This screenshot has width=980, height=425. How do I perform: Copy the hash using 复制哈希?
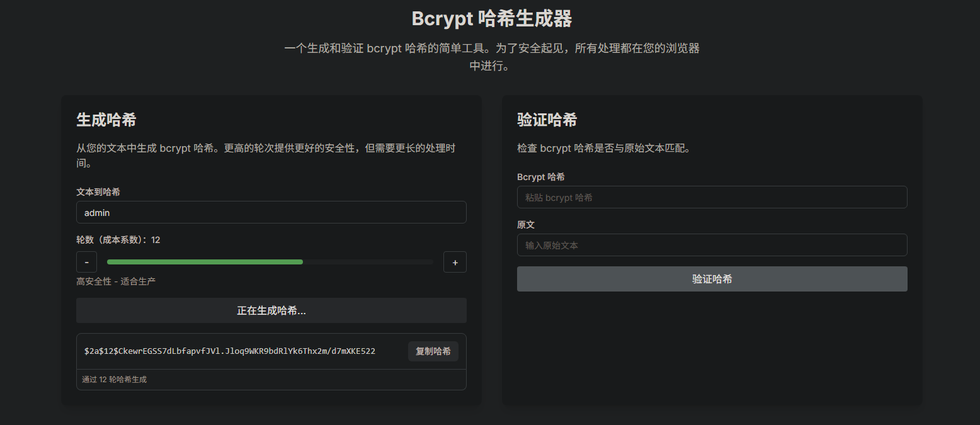pos(433,351)
